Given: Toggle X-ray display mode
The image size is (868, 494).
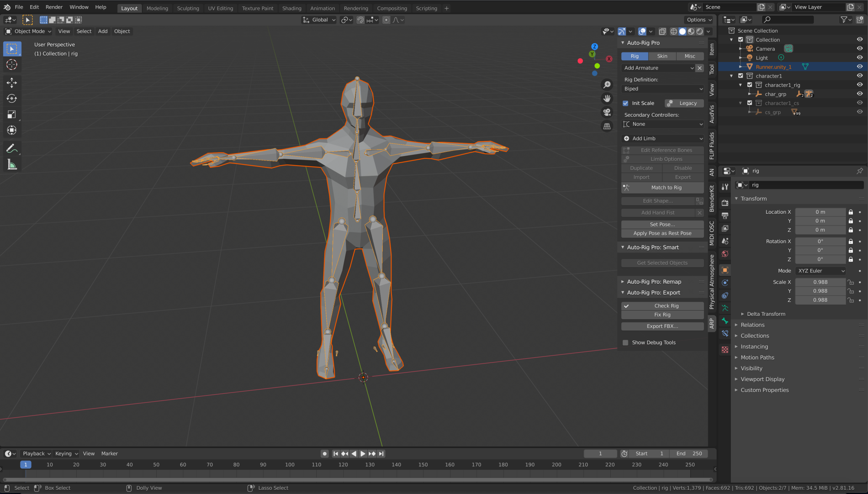Looking at the screenshot, I should (x=662, y=31).
